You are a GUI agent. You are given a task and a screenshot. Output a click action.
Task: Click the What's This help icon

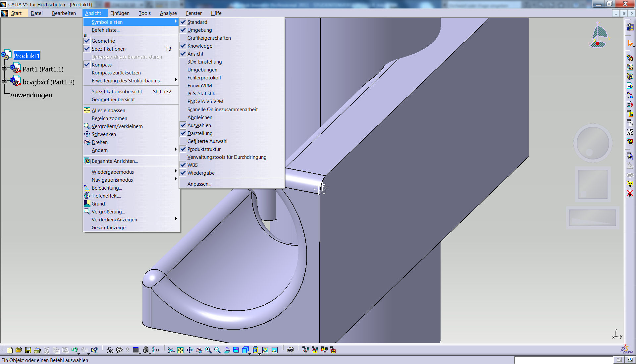(94, 350)
